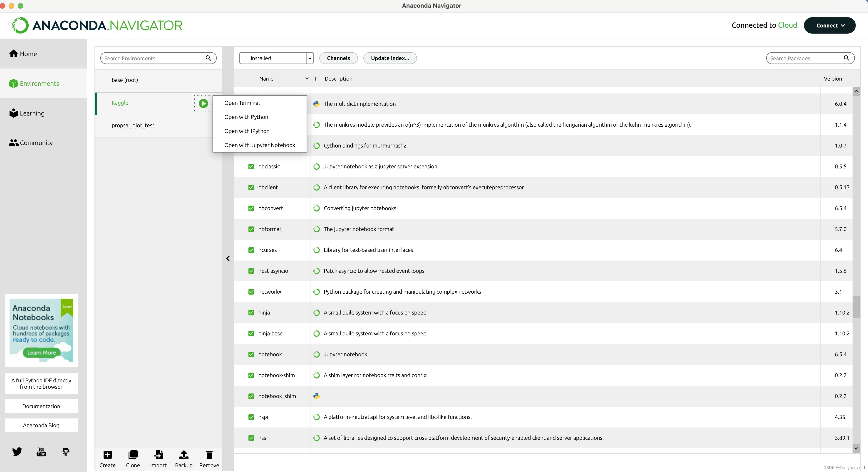Click the package list scrollbar thumb
This screenshot has width=868, height=472.
[856, 306]
